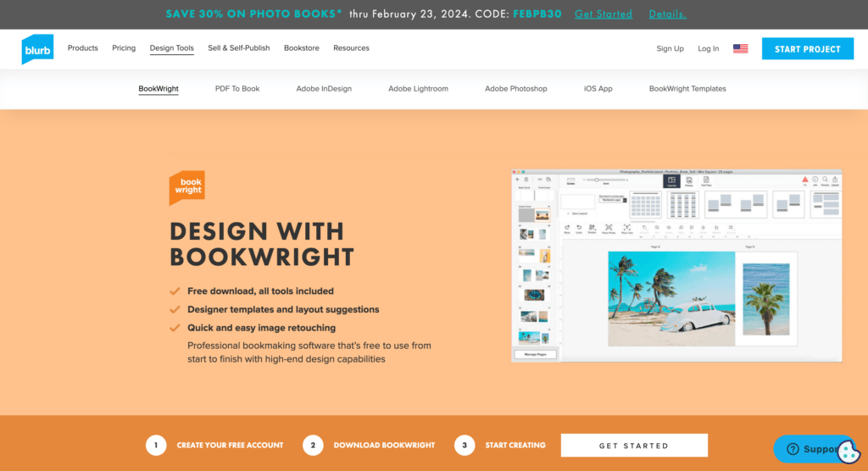This screenshot has height=471, width=868.
Task: Select the BookWright Templates tab
Action: [x=687, y=89]
